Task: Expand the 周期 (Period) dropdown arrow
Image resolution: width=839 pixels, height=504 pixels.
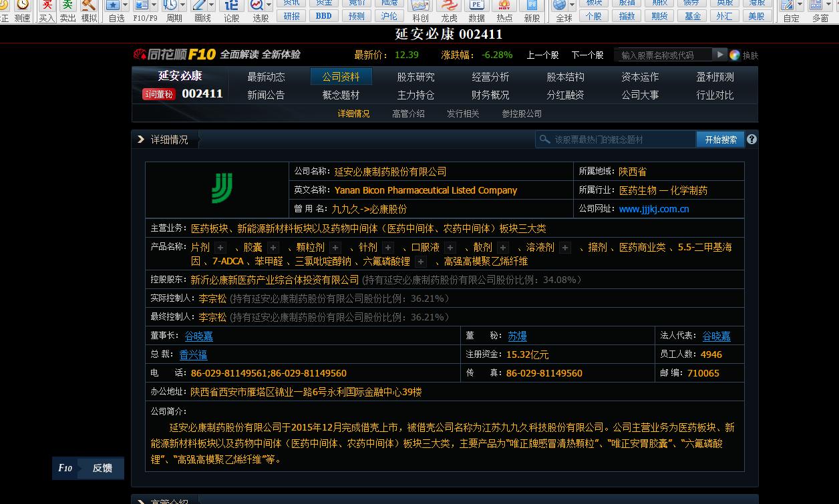Action: (x=183, y=6)
